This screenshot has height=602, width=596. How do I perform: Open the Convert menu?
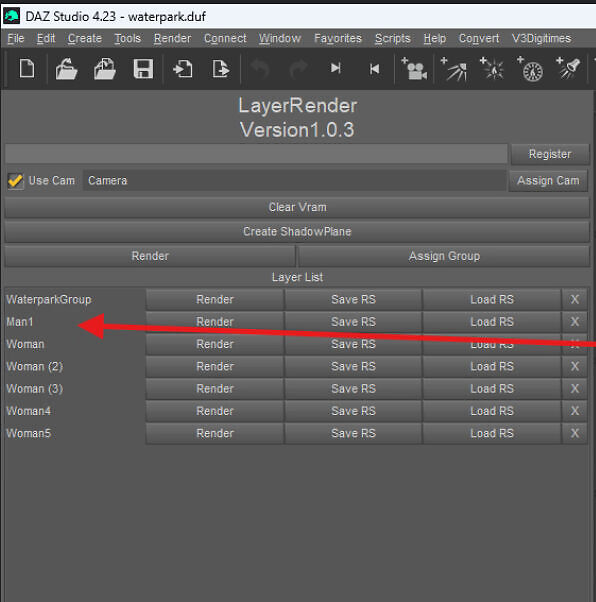click(479, 38)
